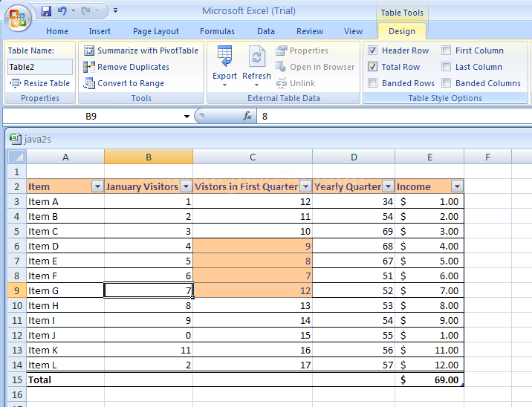Click the java2s workbook Excel icon

[x=16, y=139]
